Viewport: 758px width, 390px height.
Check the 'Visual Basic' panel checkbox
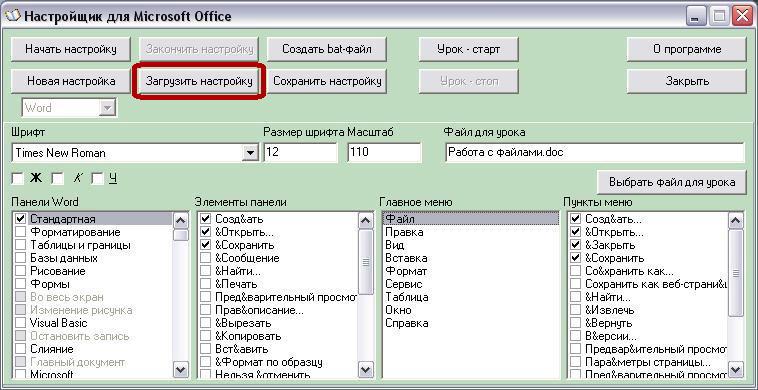tap(20, 323)
